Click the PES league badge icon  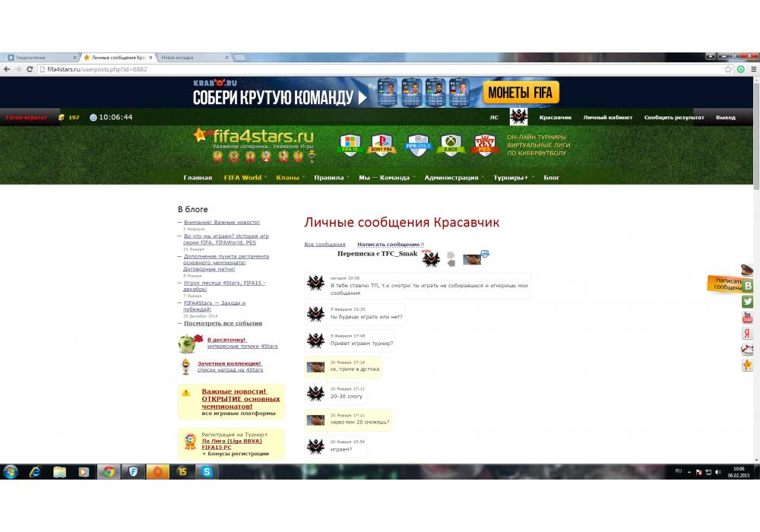485,144
